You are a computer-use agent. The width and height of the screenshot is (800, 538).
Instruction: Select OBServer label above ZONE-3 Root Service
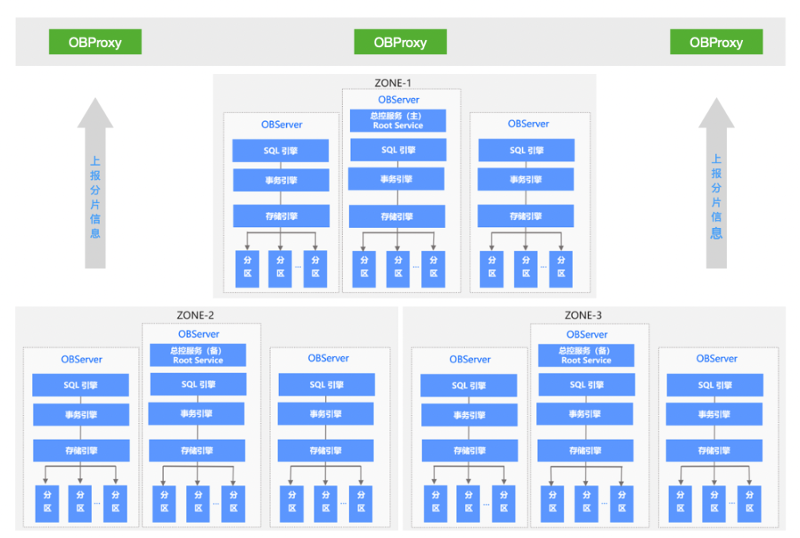[x=587, y=335]
